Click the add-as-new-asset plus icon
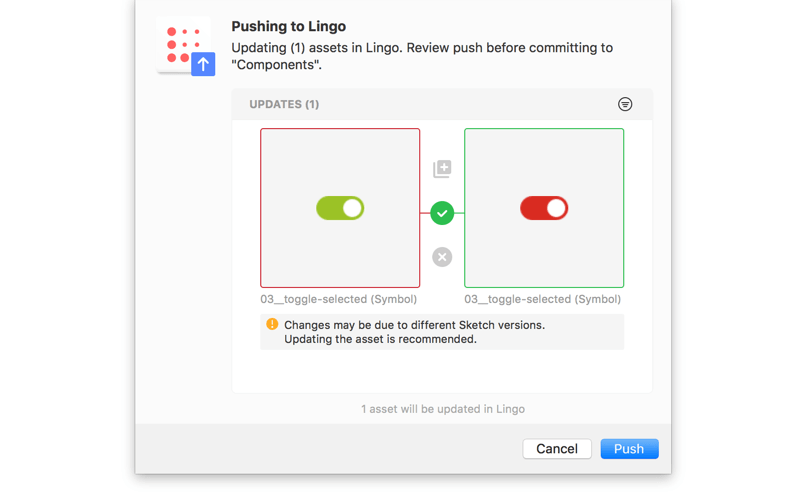The width and height of the screenshot is (808, 496). click(442, 169)
